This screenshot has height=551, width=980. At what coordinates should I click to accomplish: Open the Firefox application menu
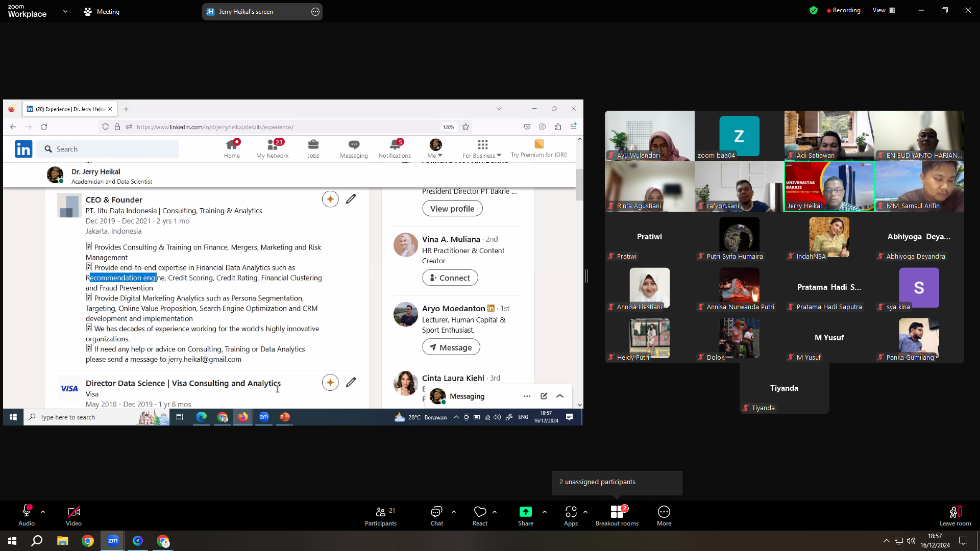coord(573,127)
